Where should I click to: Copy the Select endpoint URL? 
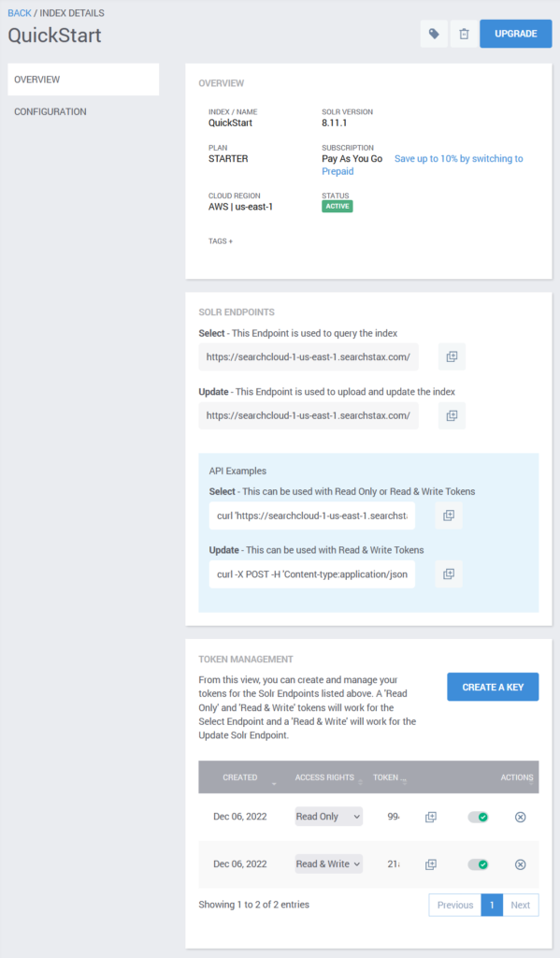tap(452, 356)
